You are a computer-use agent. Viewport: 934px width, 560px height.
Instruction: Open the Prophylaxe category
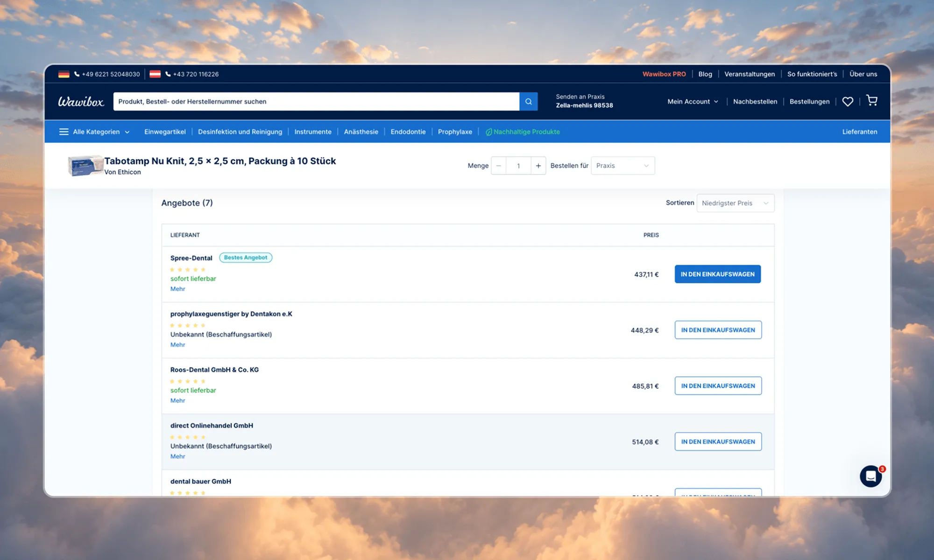point(455,132)
